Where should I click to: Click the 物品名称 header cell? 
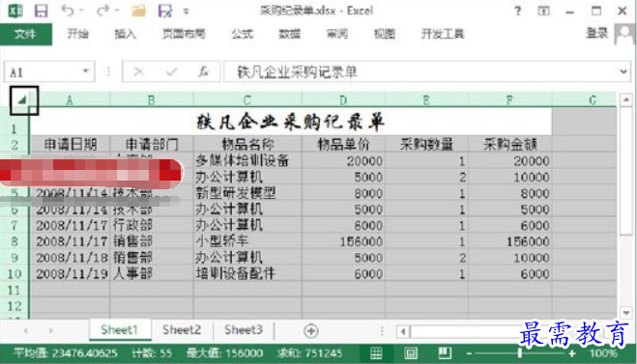coord(247,144)
